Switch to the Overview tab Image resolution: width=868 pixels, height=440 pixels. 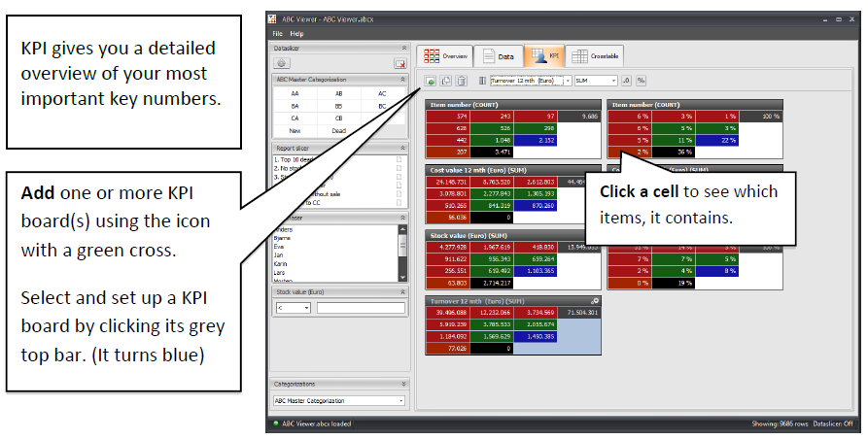click(445, 56)
